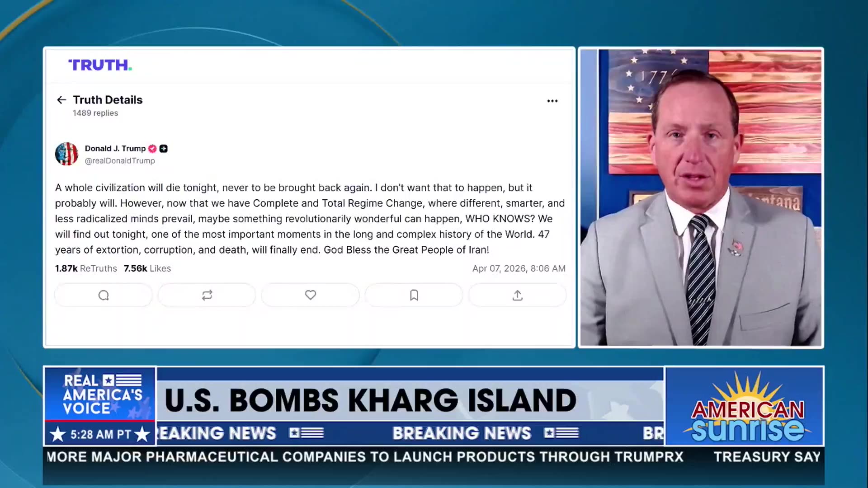Screen dimensions: 868x488
Task: Click the Donald J. Trump display name
Action: (x=115, y=149)
